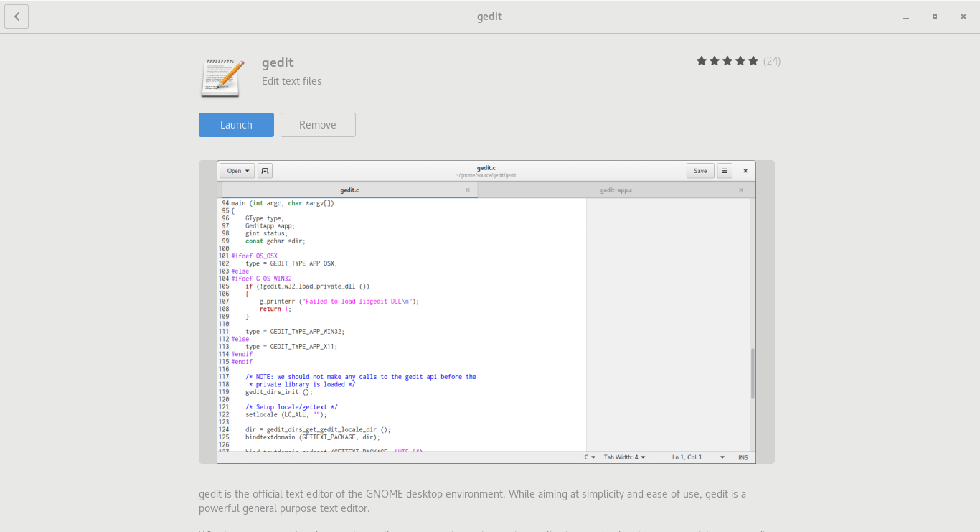980x532 pixels.
Task: Expand the Open dropdown arrow
Action: [x=248, y=171]
